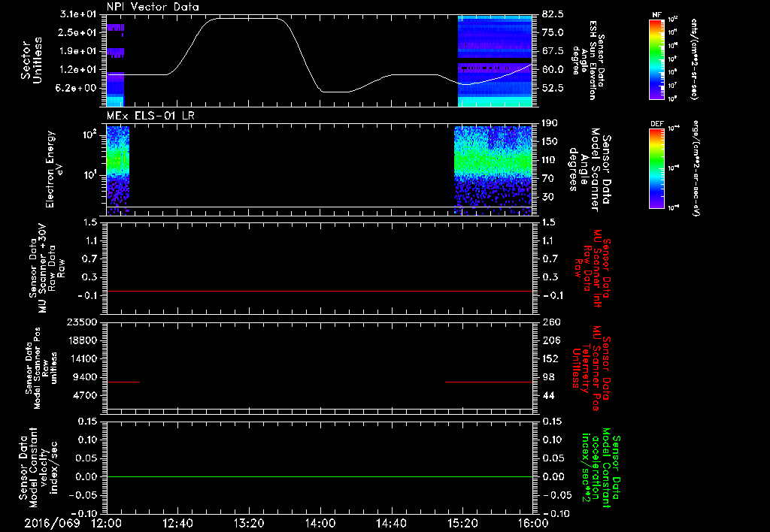Click the 260 telemetry tick label

[550, 322]
